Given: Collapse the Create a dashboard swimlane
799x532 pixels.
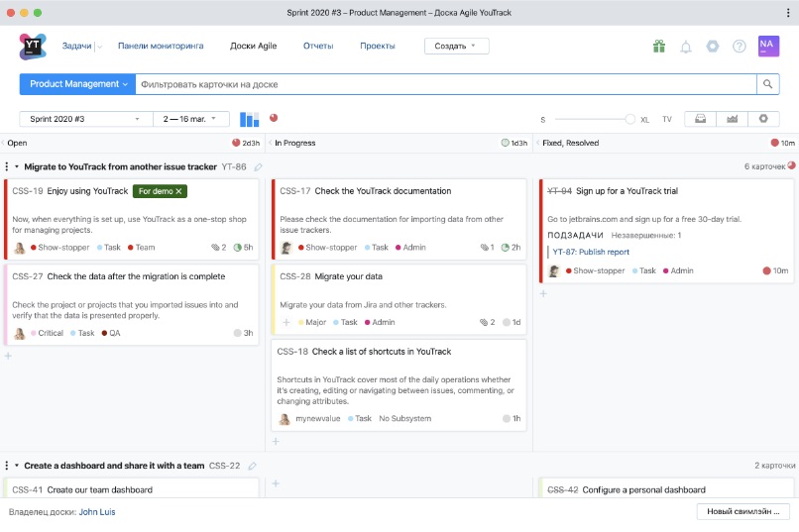Looking at the screenshot, I should coord(16,466).
